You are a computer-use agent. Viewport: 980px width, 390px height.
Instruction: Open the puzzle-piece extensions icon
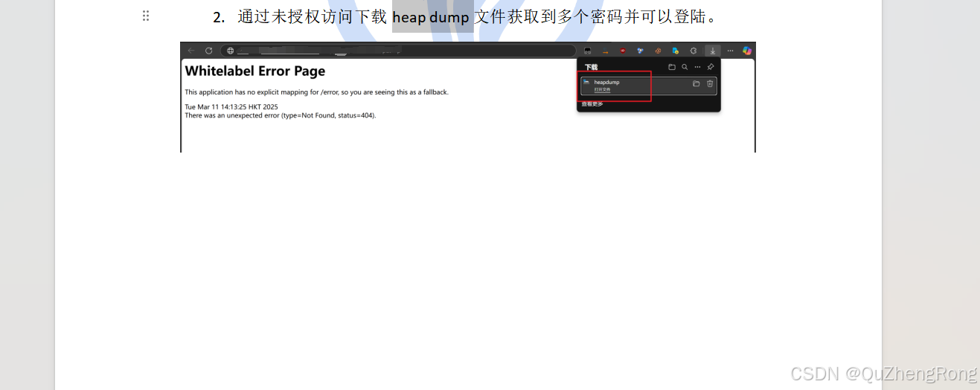[x=694, y=51]
